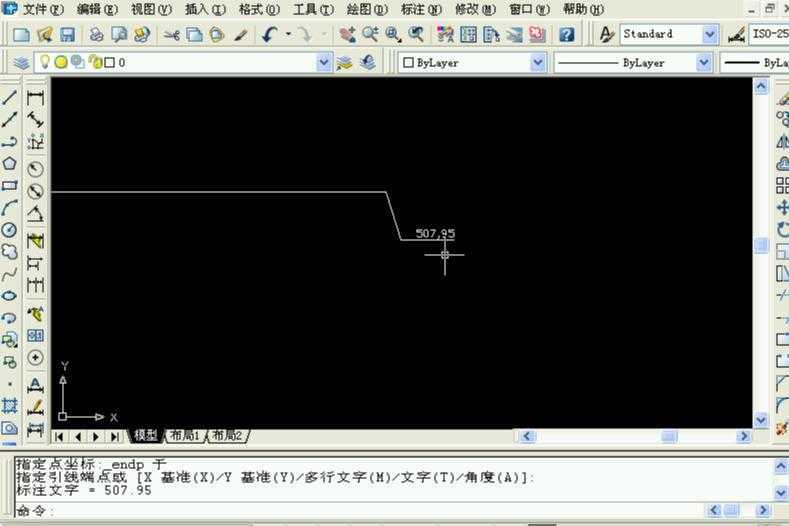789x526 pixels.
Task: Start the Quick Leader tool
Action: click(35, 314)
